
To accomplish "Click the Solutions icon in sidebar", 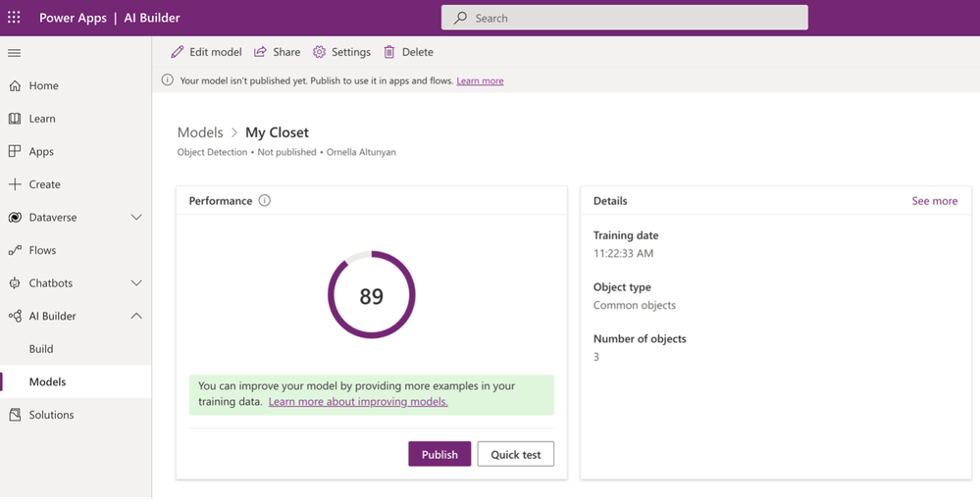I will pos(15,415).
